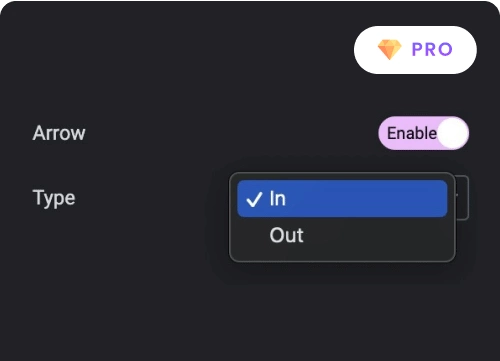Click blank space in dropdown list beside Out
This screenshot has height=361, width=500.
377,235
